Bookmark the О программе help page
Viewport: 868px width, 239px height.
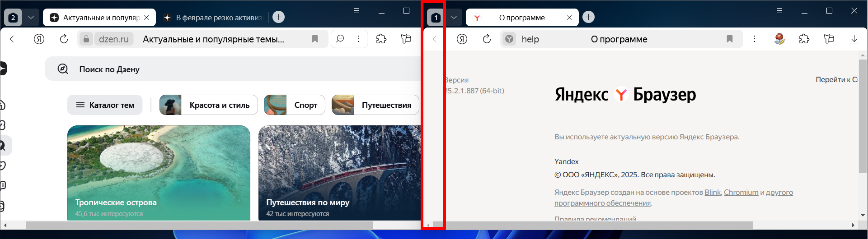[x=729, y=39]
